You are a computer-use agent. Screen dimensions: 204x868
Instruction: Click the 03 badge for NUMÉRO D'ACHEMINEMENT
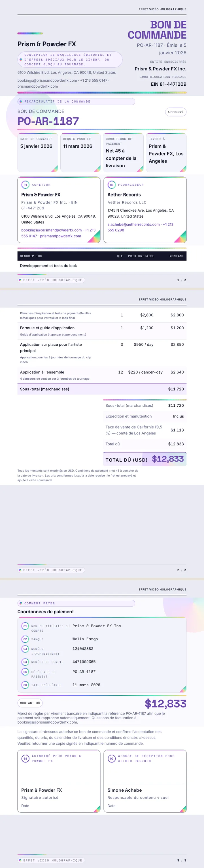25,649
